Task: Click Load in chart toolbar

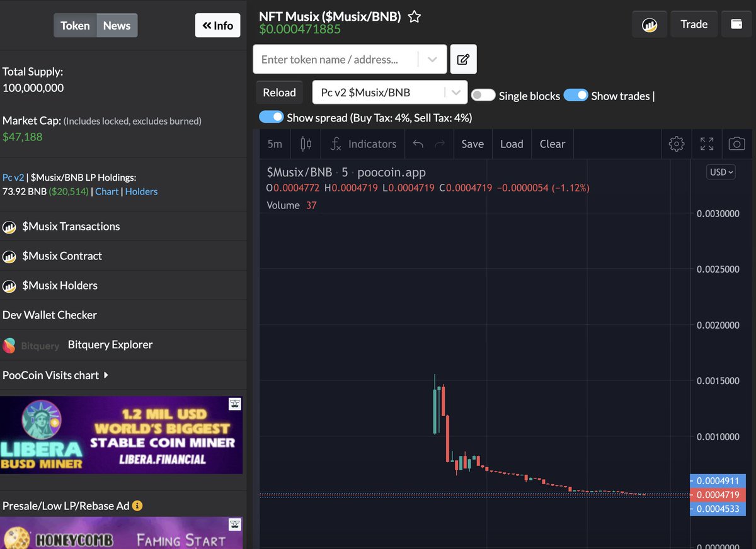Action: pos(512,144)
